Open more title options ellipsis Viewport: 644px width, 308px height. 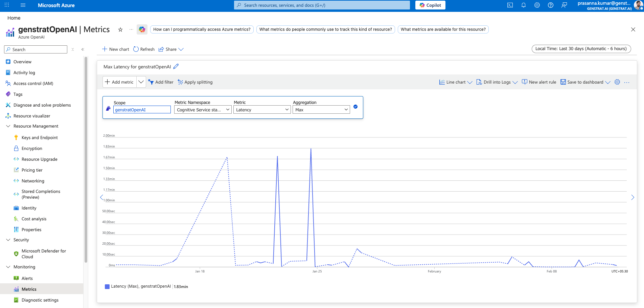tap(131, 29)
